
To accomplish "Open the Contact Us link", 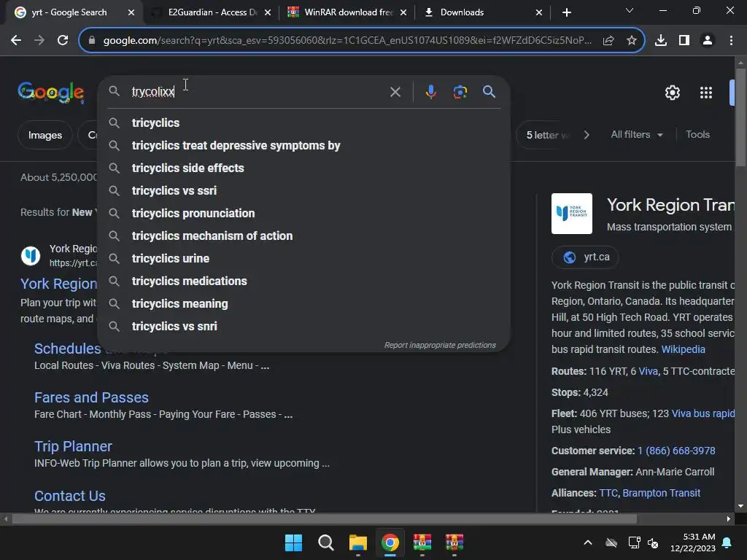I will 70,496.
